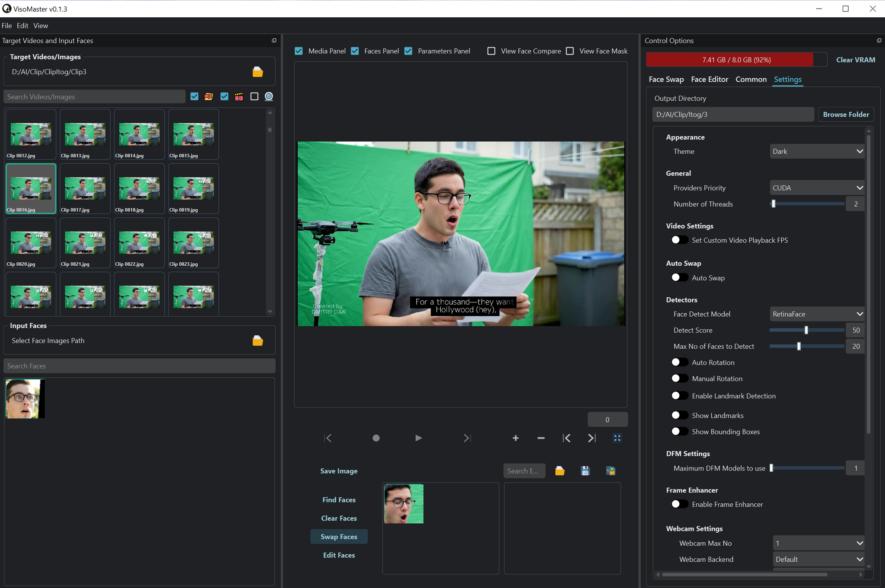
Task: Open embeddings file with the folder icon
Action: (560, 471)
